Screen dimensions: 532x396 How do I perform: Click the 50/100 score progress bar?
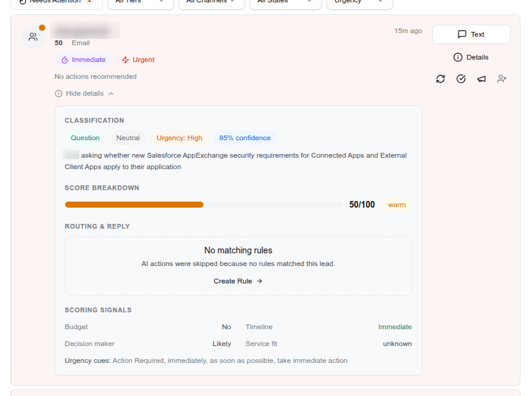pos(204,205)
